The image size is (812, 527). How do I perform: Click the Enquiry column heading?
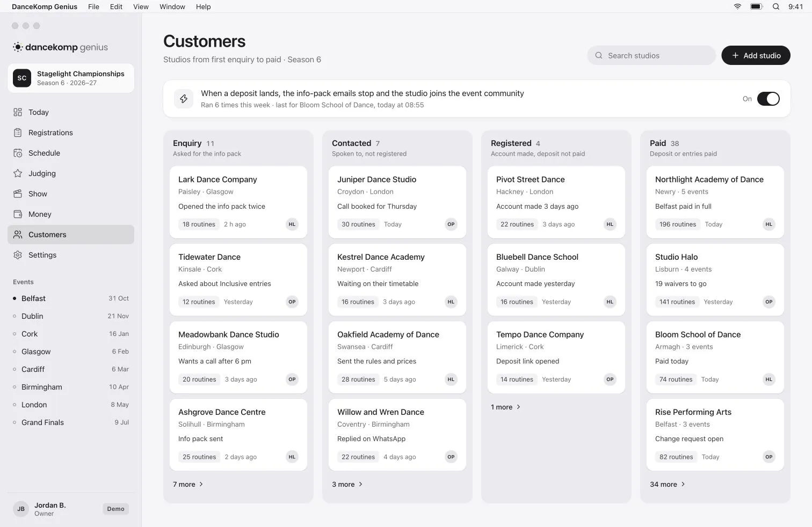(187, 143)
